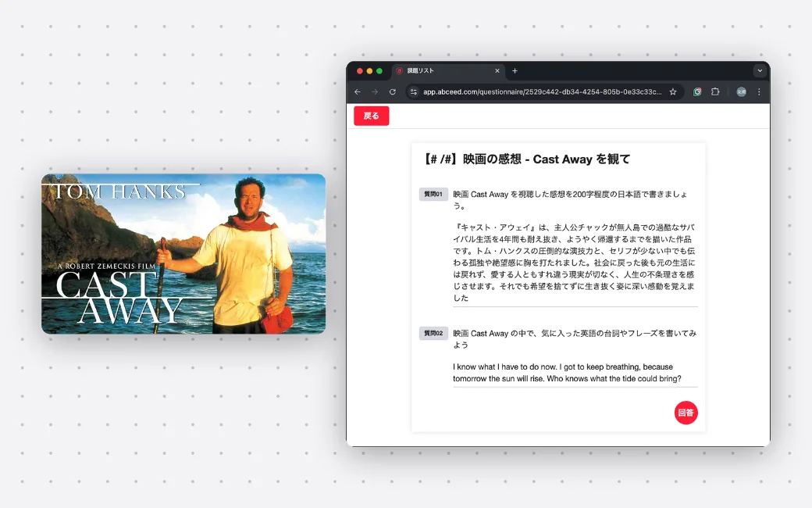Open the Chrome profile avatar
This screenshot has width=812, height=508.
742,91
